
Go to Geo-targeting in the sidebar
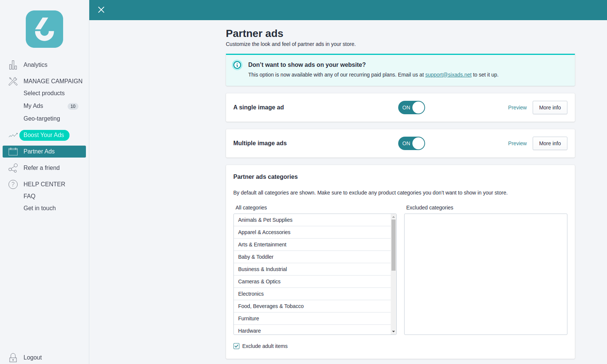coord(42,119)
